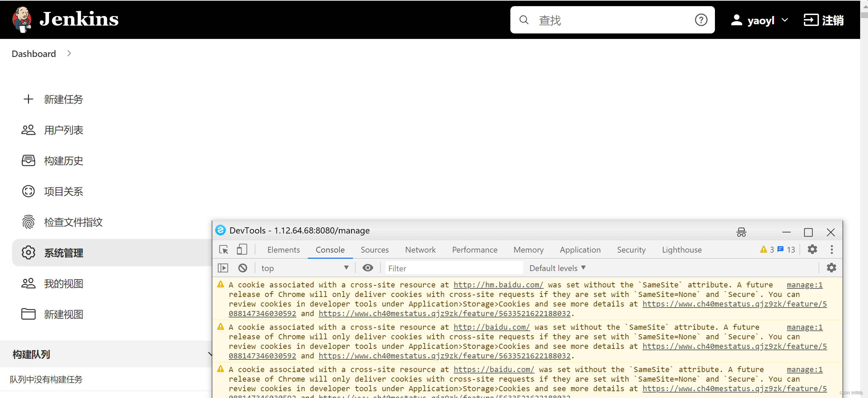
Task: Click the 检查文件指纹 fingerprint icon
Action: (28, 222)
